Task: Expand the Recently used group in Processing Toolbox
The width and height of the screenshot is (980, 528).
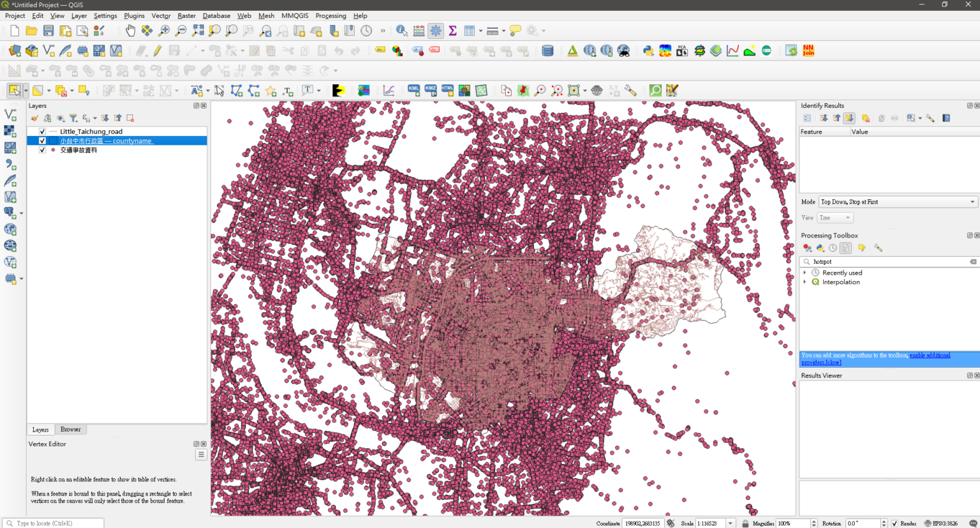Action: tap(805, 272)
